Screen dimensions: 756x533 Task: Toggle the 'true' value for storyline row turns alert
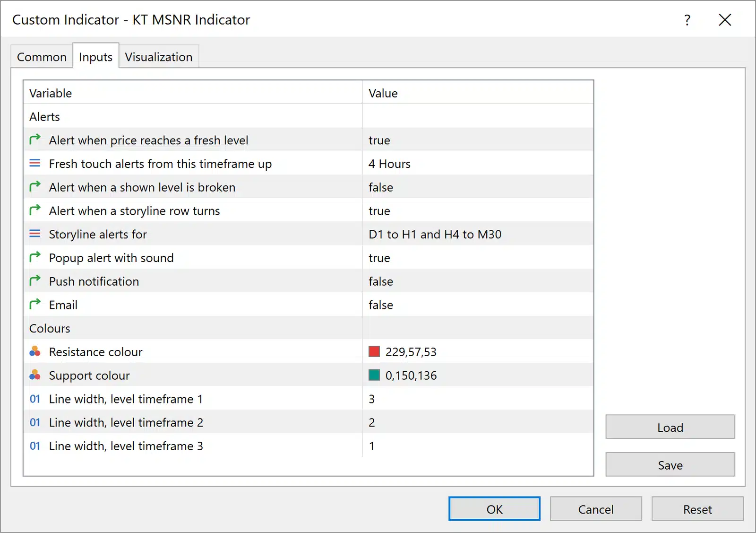478,210
